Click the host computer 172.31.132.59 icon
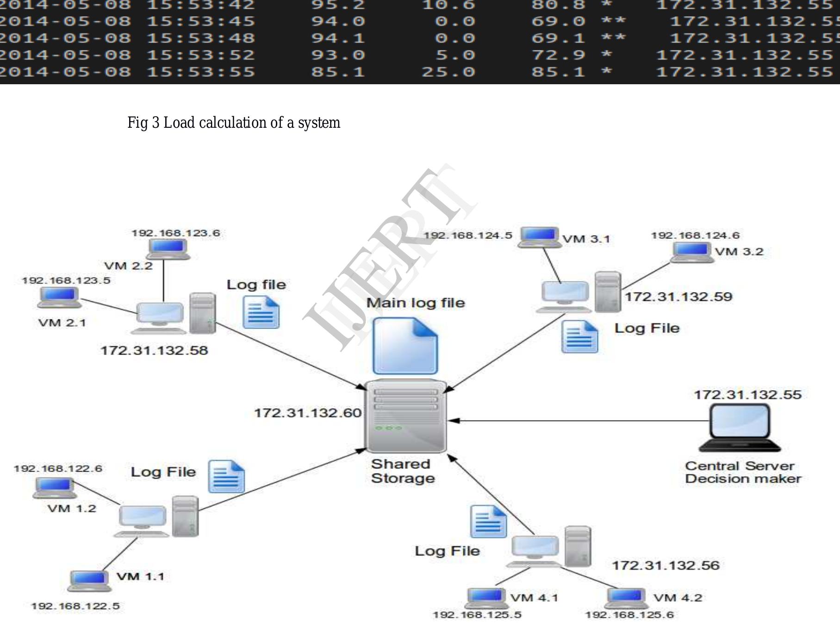 click(x=579, y=293)
